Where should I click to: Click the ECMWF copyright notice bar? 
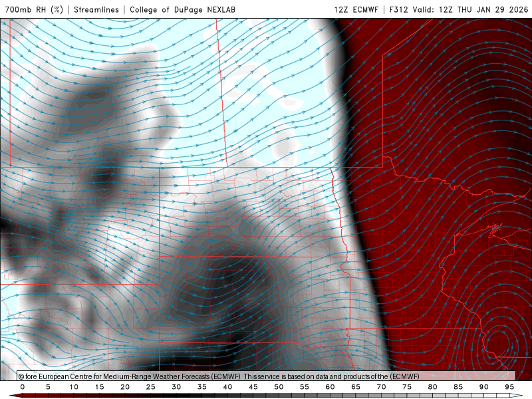point(267,376)
